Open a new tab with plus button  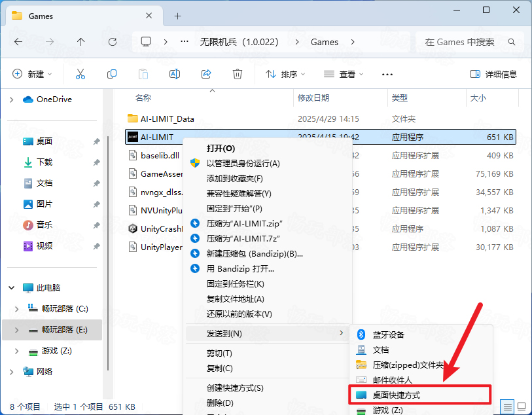[178, 16]
